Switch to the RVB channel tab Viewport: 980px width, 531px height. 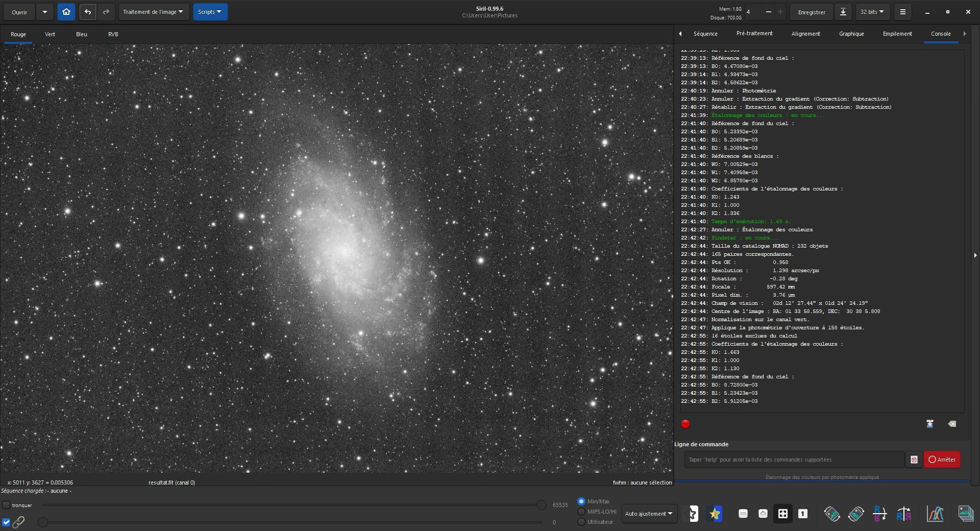(x=113, y=34)
